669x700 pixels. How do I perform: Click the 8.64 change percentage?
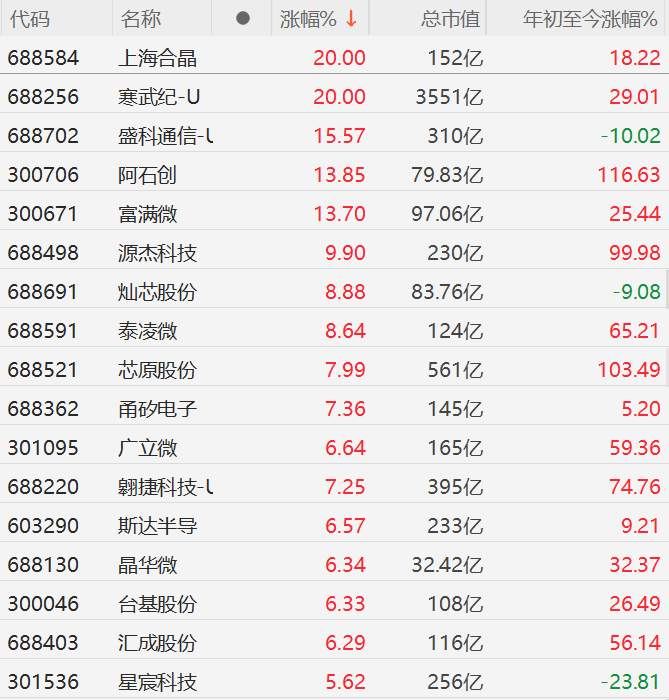(345, 331)
